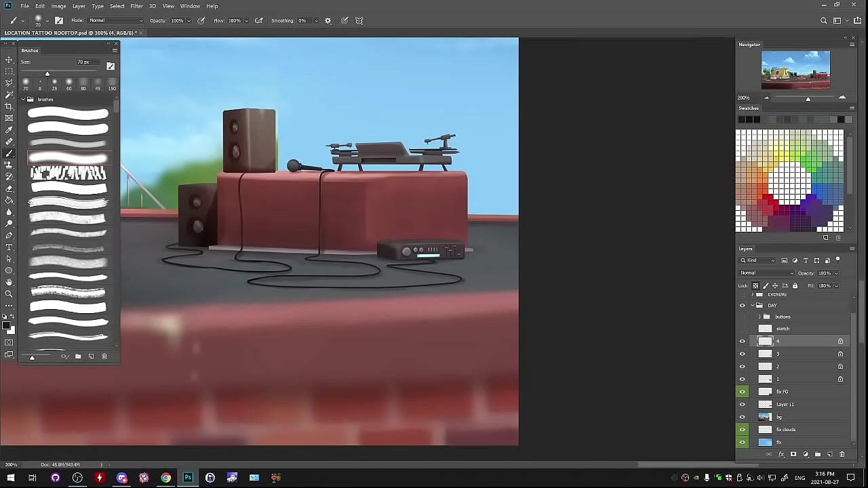Select the Eraser tool in the toolbar
868x488 pixels.
9,188
